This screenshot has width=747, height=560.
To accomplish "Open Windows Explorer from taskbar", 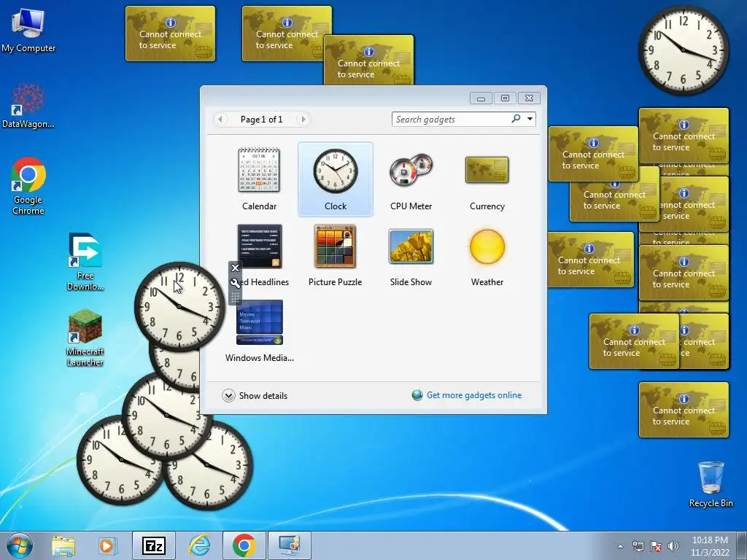I will coord(63,546).
